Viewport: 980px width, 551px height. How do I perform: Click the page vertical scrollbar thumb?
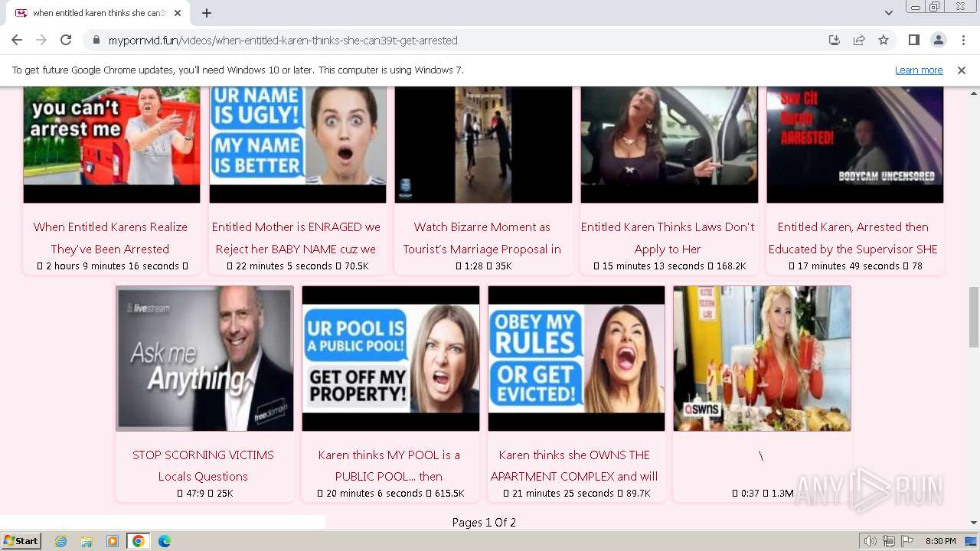click(974, 317)
